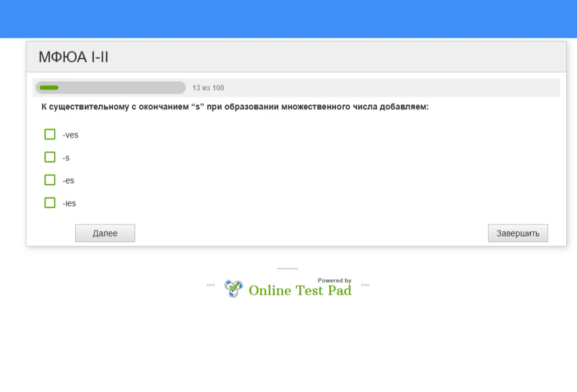The height and width of the screenshot is (392, 577).
Task: Check the "-ves" answer checkbox
Action: (x=50, y=134)
